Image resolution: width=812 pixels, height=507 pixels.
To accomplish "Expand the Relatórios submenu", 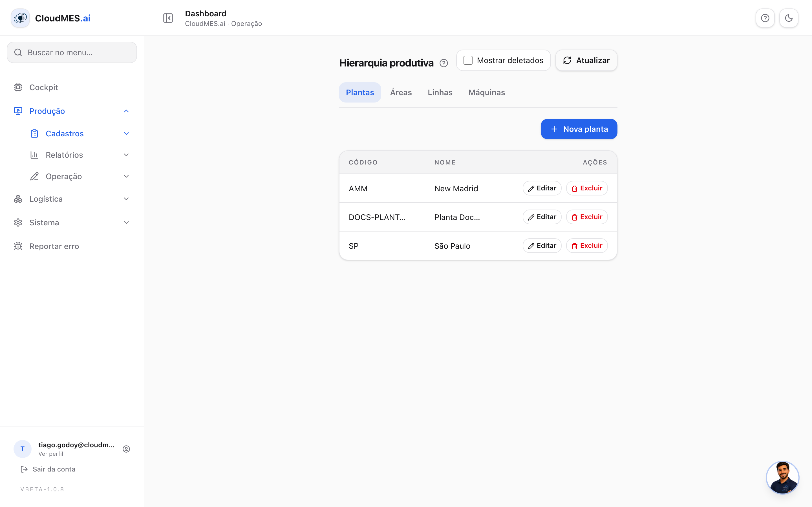I will point(80,155).
